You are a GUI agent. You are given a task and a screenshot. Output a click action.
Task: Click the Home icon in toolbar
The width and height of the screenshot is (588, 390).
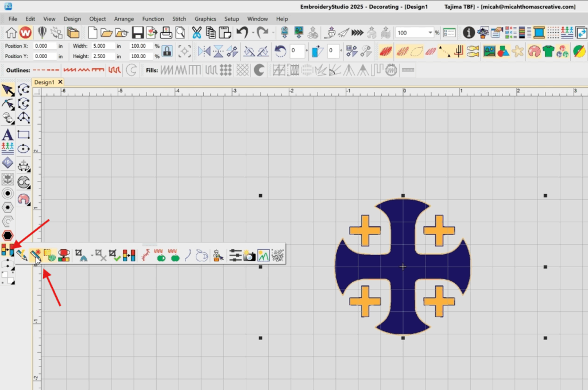point(11,32)
